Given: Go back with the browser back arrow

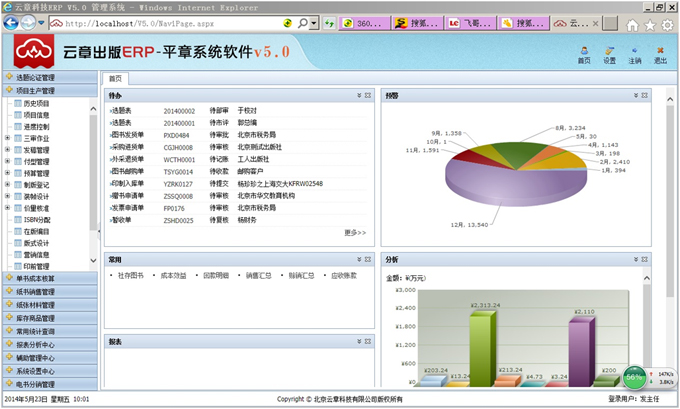Looking at the screenshot, I should tap(11, 23).
